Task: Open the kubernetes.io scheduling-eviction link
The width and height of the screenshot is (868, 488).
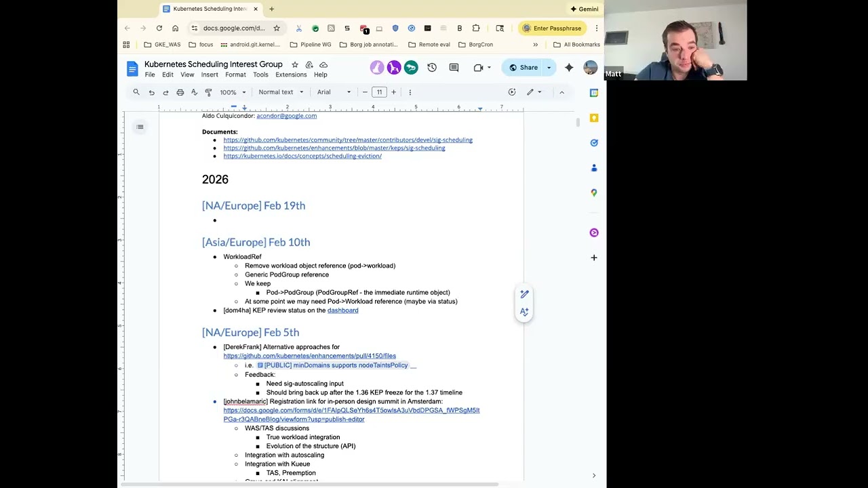Action: coord(302,156)
